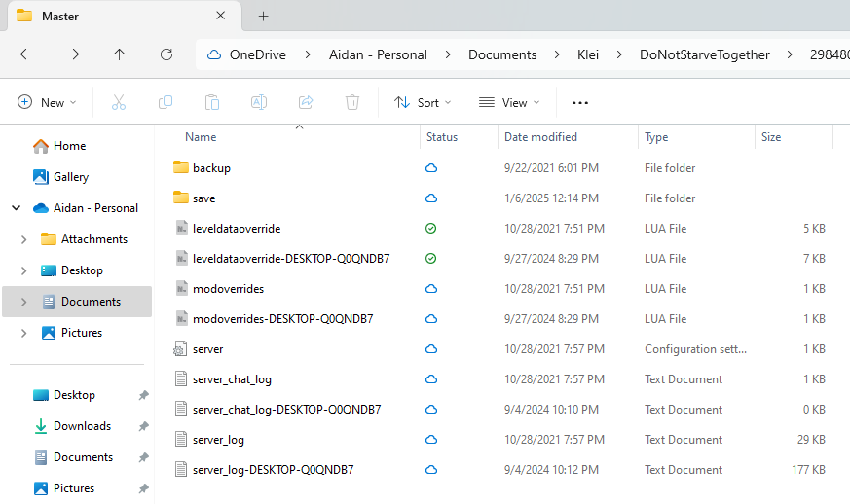Expand the Attachments folder node
Image resolution: width=850 pixels, height=504 pixels.
(23, 239)
